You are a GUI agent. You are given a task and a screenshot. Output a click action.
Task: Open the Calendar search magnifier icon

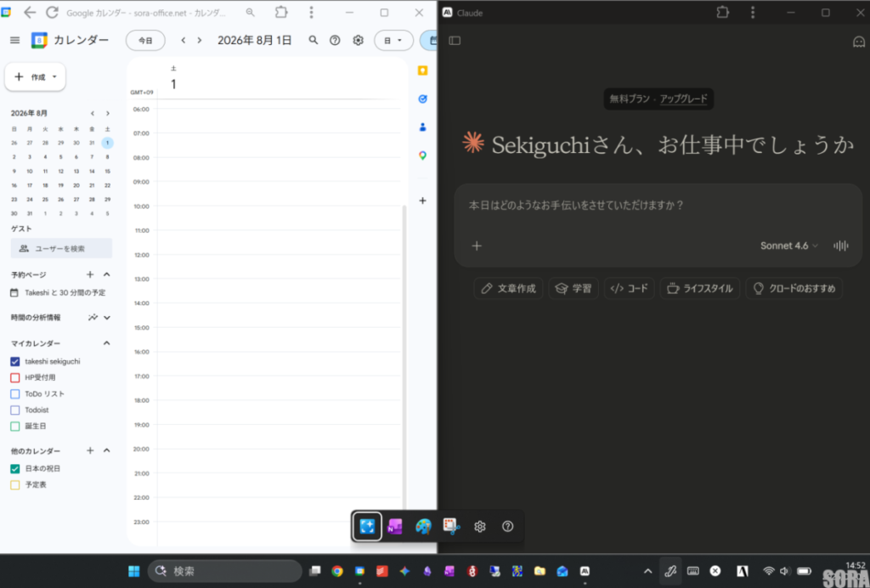314,40
